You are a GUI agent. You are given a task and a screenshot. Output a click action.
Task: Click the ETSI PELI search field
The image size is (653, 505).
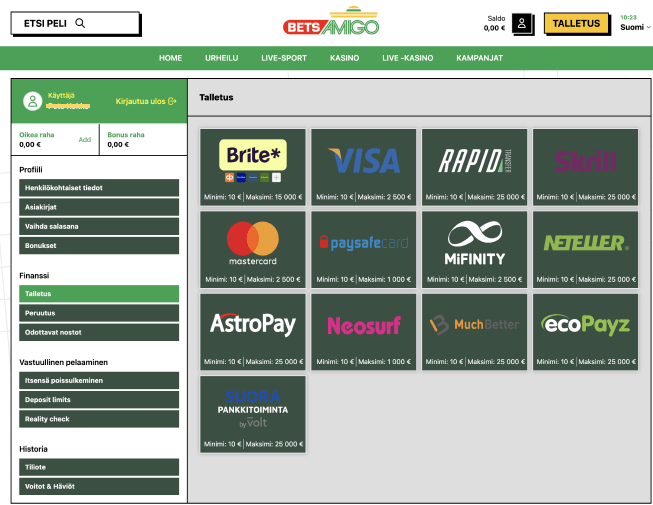click(x=75, y=23)
